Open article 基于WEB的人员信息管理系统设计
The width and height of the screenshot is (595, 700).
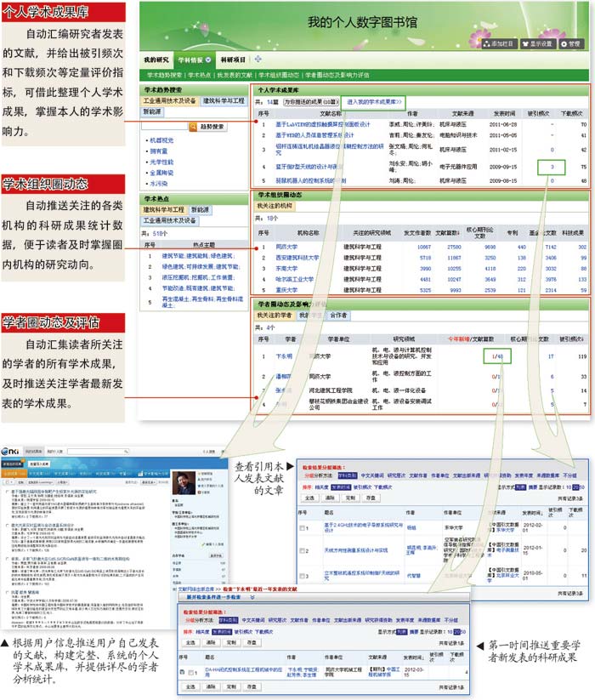(314, 135)
